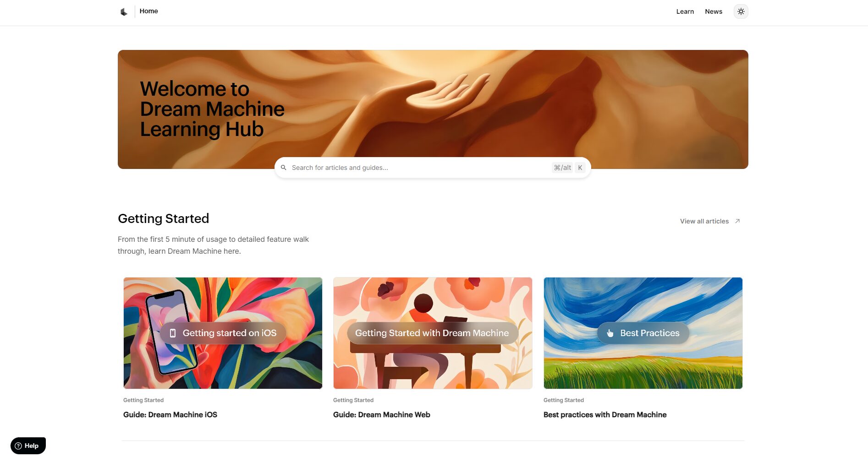The image size is (868, 468).
Task: Click the arrow icon beside View all articles
Action: pyautogui.click(x=737, y=221)
